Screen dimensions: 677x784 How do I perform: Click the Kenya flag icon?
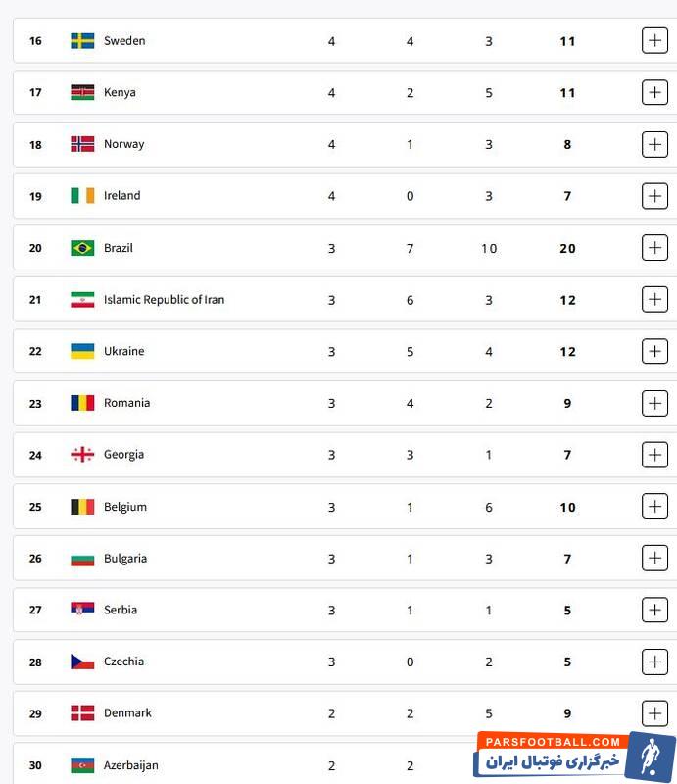click(82, 92)
